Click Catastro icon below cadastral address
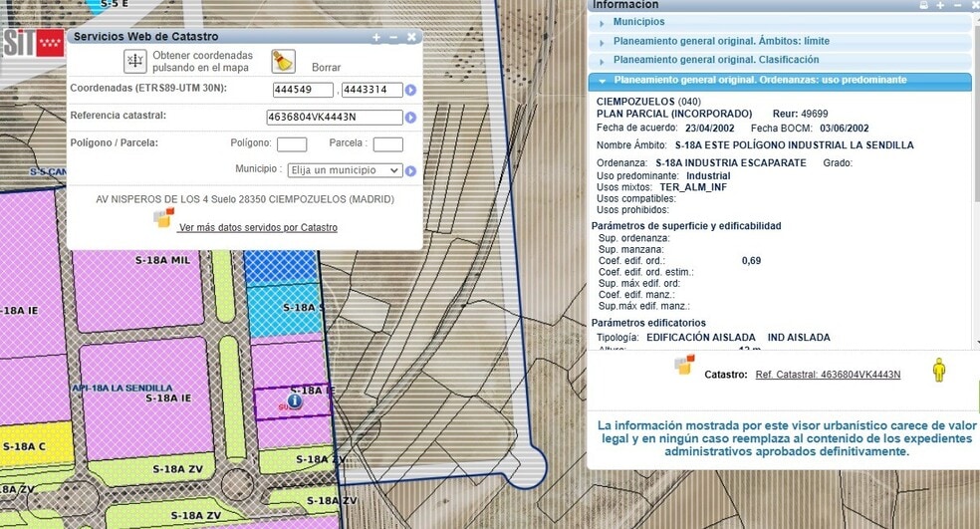The image size is (980, 529). (x=163, y=217)
